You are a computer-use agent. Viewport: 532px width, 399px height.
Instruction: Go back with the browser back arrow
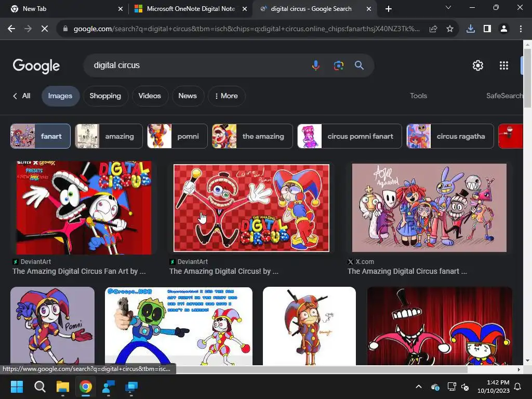pyautogui.click(x=11, y=29)
